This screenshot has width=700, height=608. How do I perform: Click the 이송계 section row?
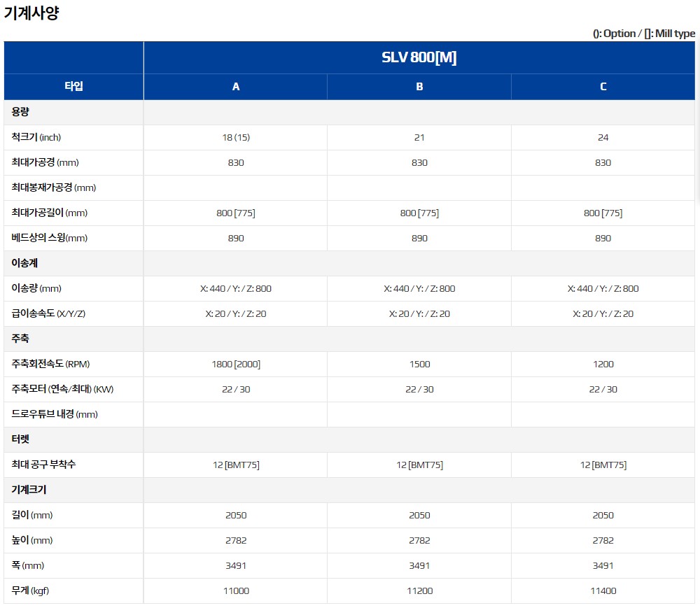24,263
